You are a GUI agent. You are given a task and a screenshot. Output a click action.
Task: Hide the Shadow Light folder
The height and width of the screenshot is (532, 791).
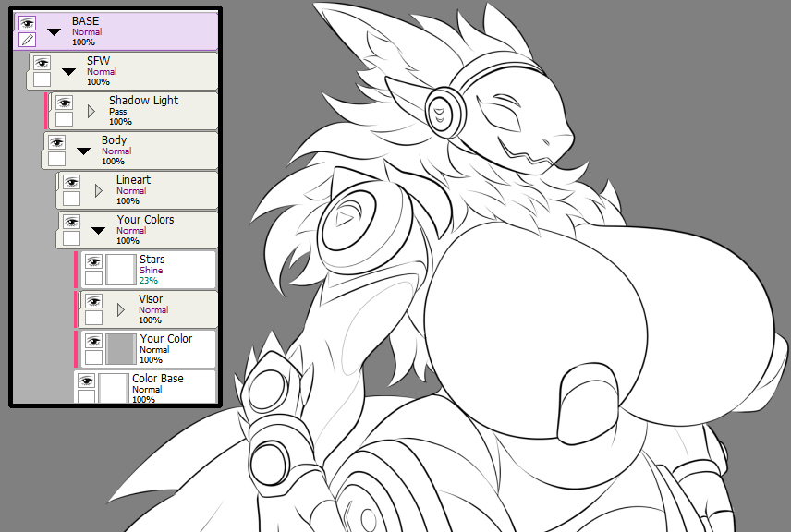click(64, 103)
